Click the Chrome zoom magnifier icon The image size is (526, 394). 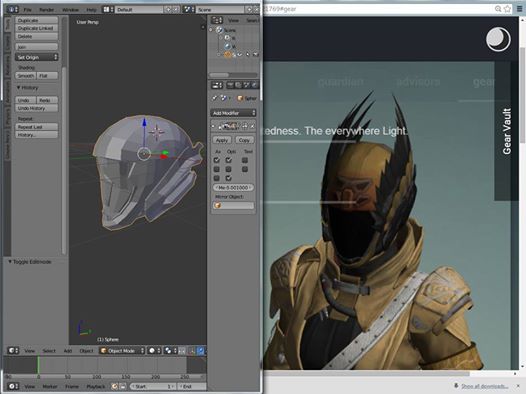coord(498,9)
